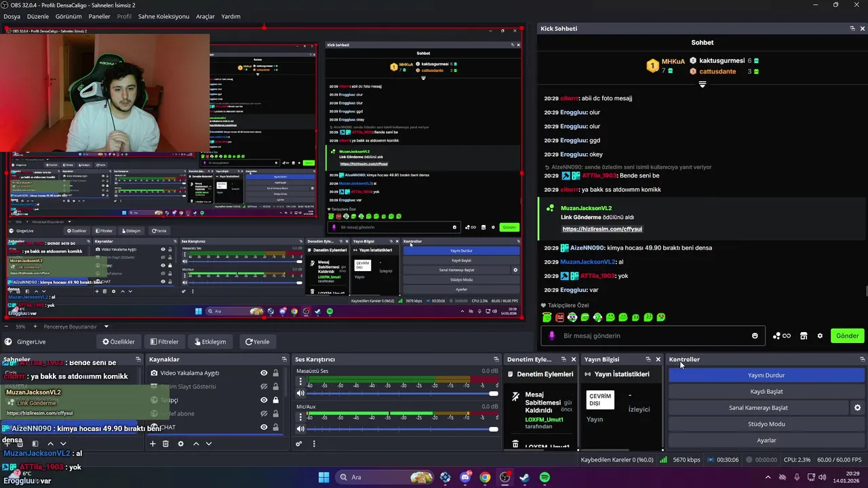Close the Yayın Bilgisi dock
The height and width of the screenshot is (488, 868).
658,359
